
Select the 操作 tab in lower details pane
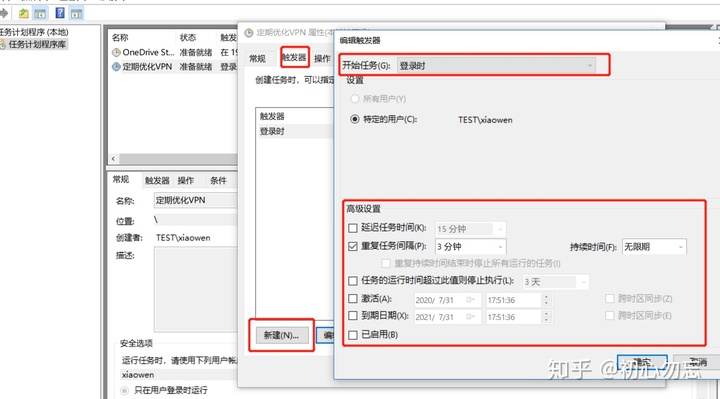click(x=186, y=180)
